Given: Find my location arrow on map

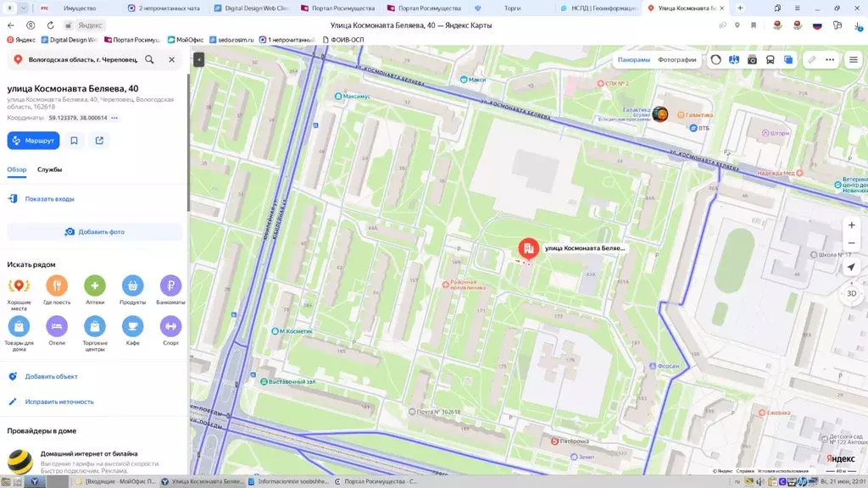Looking at the screenshot, I should point(851,267).
